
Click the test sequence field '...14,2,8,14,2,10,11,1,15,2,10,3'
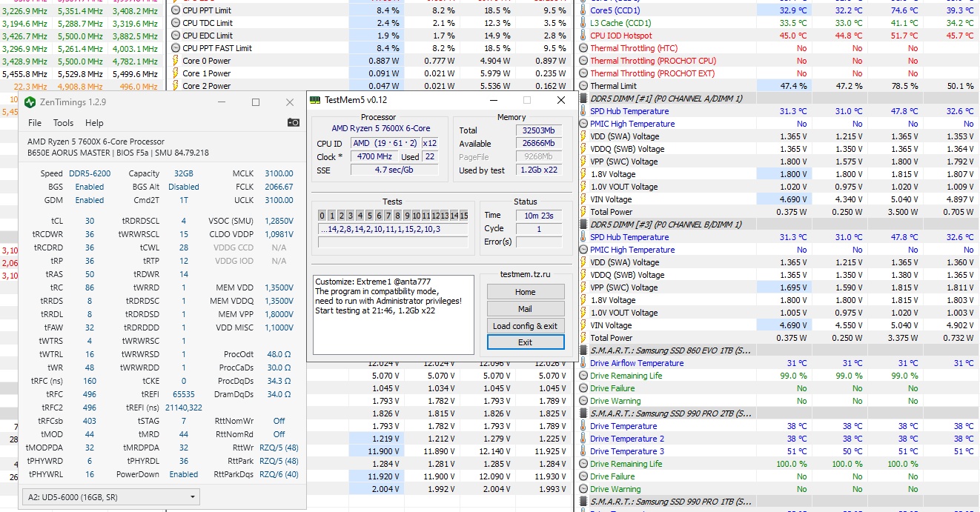(x=393, y=229)
